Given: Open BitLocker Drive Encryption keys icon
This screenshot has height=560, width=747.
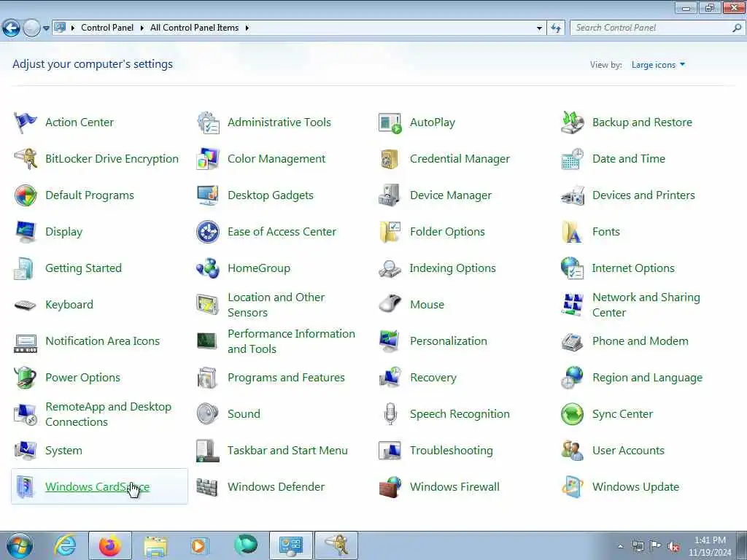Looking at the screenshot, I should (26, 158).
